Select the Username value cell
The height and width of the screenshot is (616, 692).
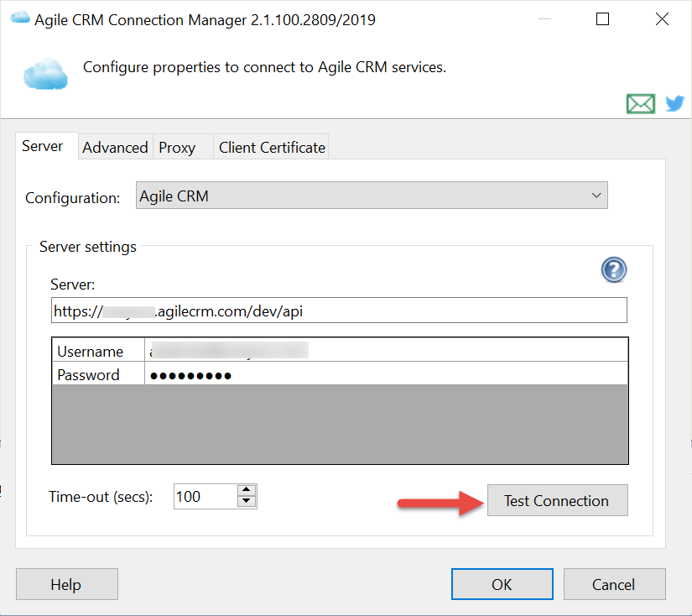386,350
